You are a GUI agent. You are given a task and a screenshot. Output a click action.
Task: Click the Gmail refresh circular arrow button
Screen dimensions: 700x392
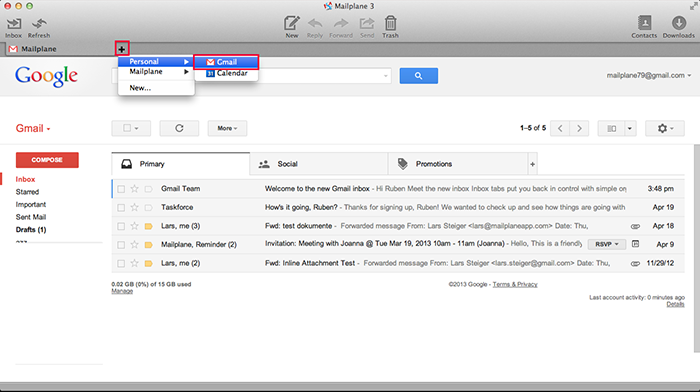tap(179, 128)
